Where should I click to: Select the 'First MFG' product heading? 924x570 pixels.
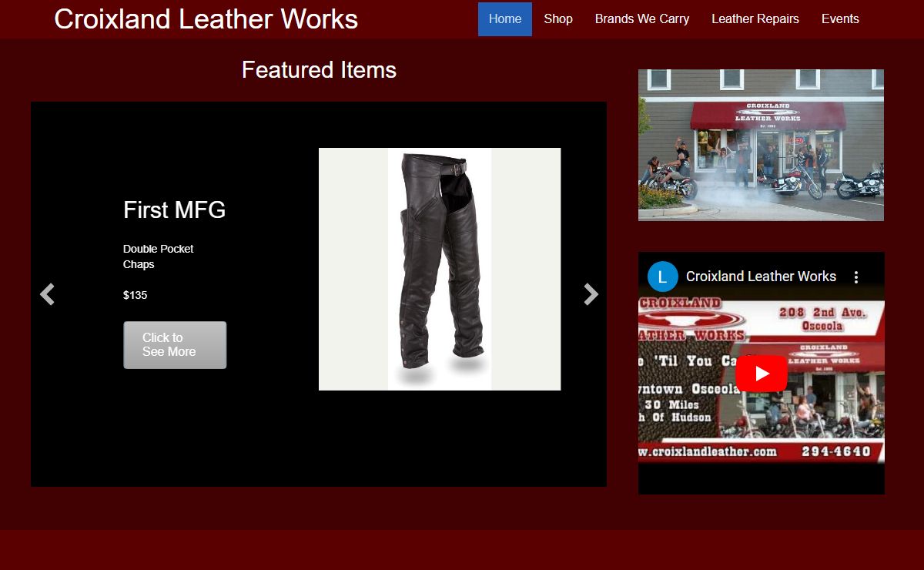[174, 210]
